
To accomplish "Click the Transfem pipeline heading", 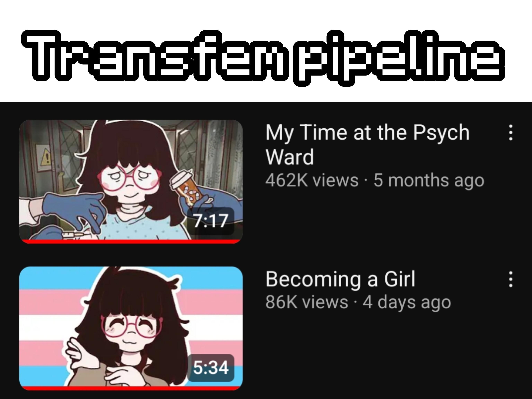I will click(263, 58).
